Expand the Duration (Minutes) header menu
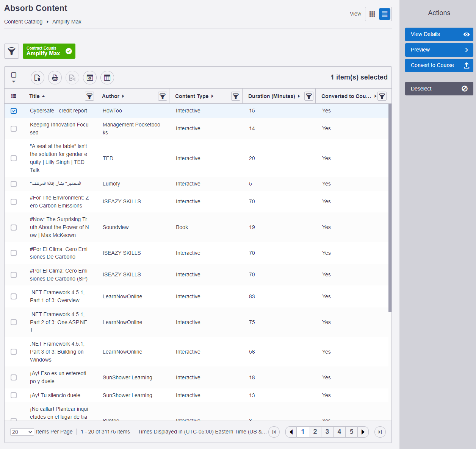The height and width of the screenshot is (449, 476). (x=274, y=96)
